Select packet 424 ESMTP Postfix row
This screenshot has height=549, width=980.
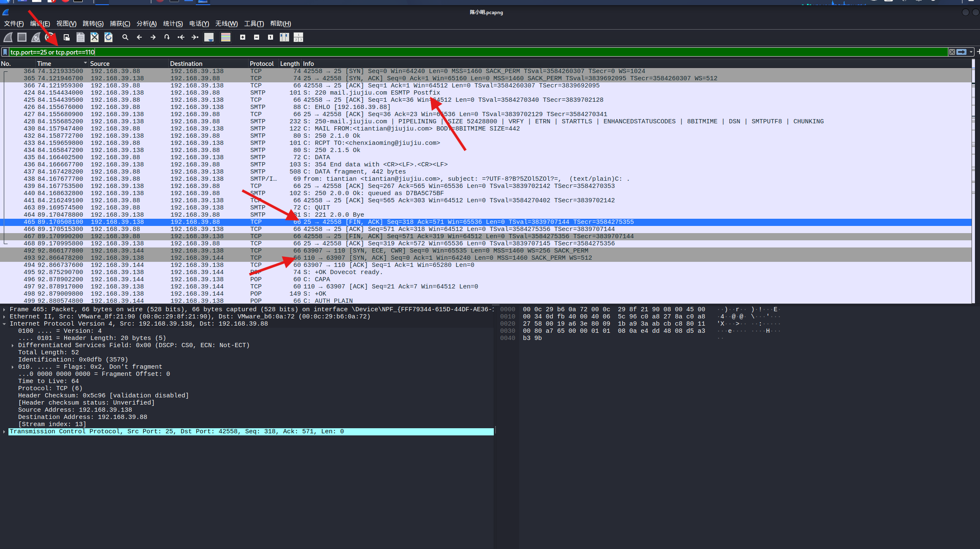(485, 92)
